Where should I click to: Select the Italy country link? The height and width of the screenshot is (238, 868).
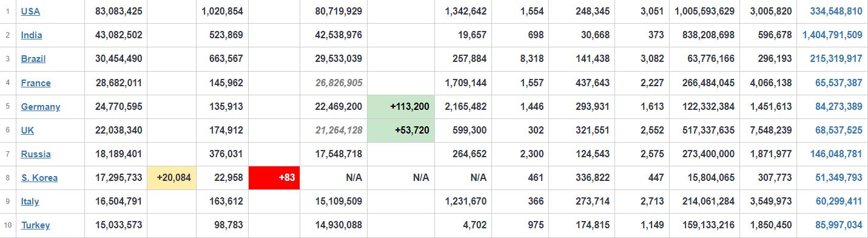pyautogui.click(x=30, y=202)
